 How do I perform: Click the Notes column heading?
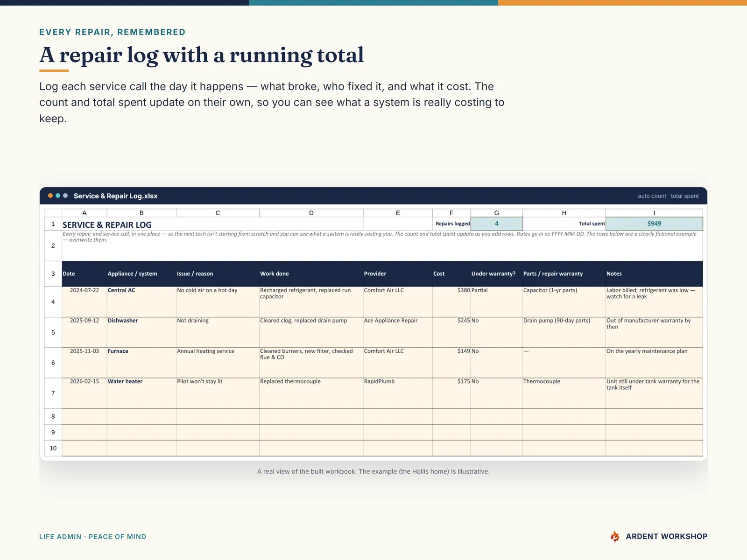[x=654, y=273]
